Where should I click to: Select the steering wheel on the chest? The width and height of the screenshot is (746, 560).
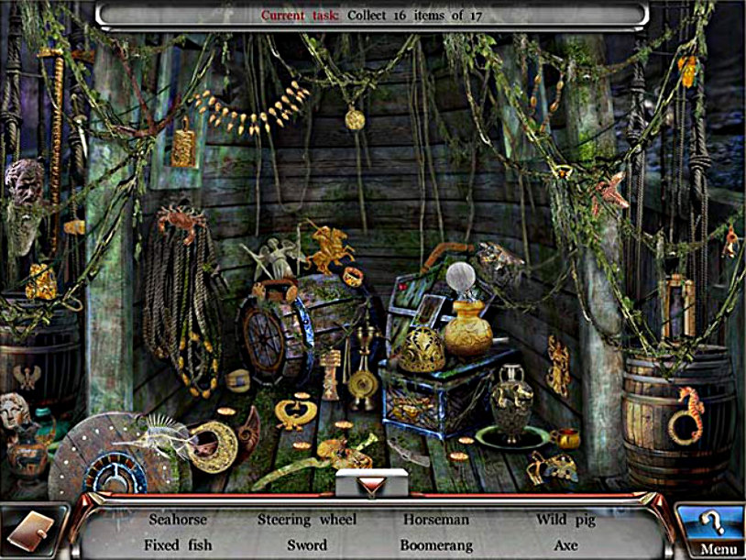[263, 341]
